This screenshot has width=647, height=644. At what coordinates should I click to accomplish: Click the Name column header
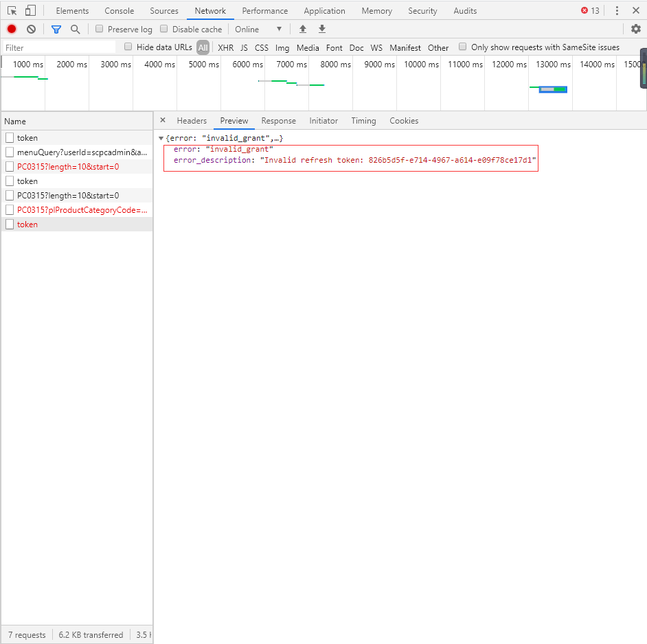coord(77,122)
